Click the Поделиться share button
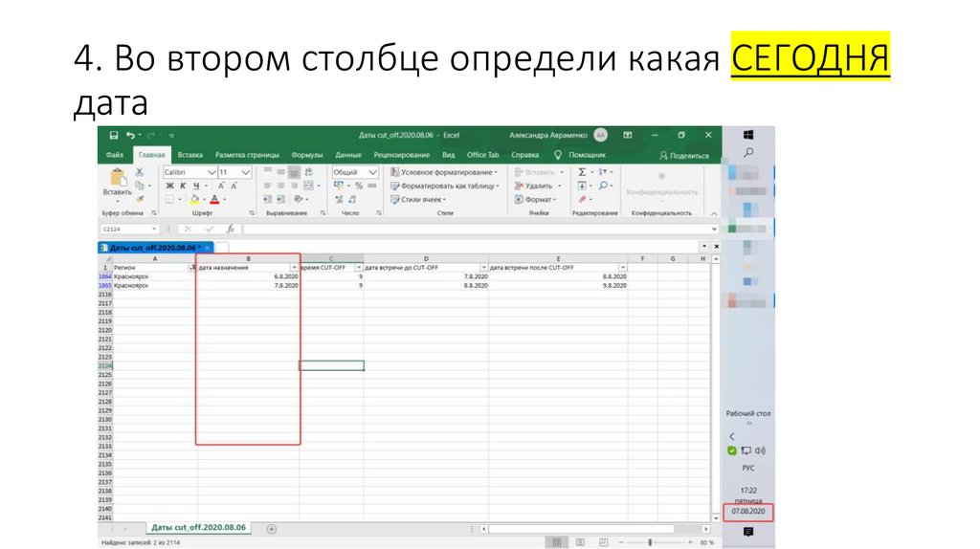 pos(684,156)
